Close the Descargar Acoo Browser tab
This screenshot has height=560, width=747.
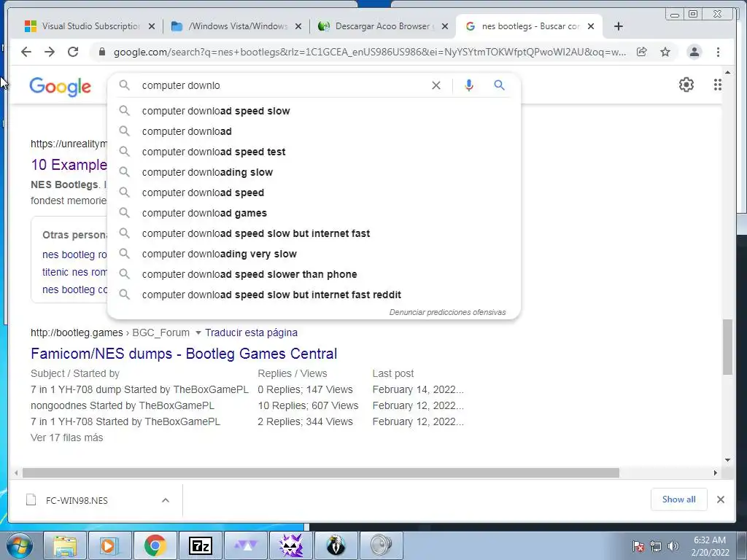pos(444,26)
